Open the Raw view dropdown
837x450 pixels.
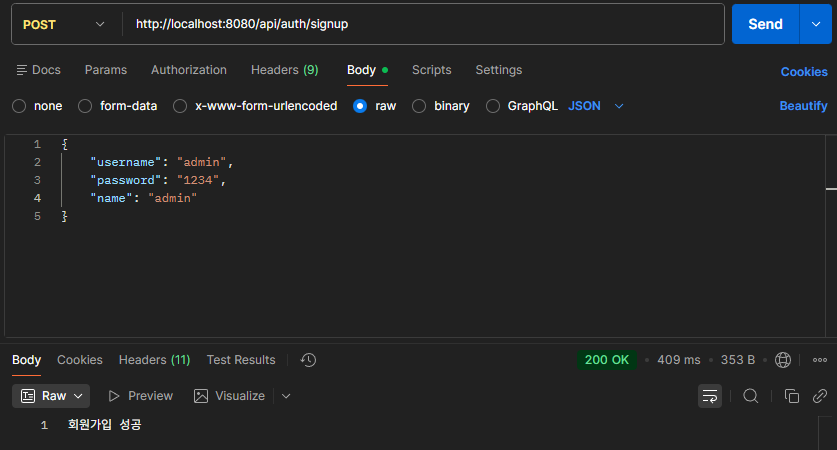point(51,396)
